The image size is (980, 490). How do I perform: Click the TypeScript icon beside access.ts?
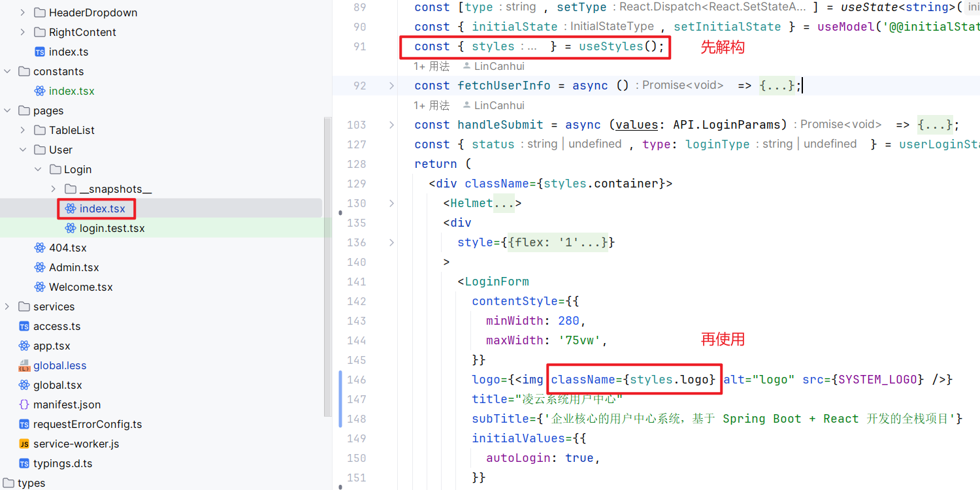24,326
